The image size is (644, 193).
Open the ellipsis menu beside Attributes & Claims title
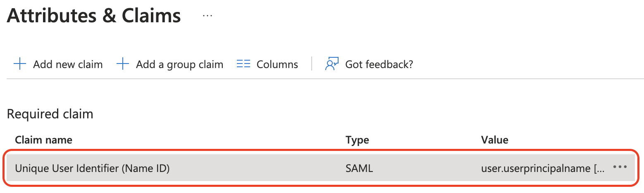[x=207, y=15]
